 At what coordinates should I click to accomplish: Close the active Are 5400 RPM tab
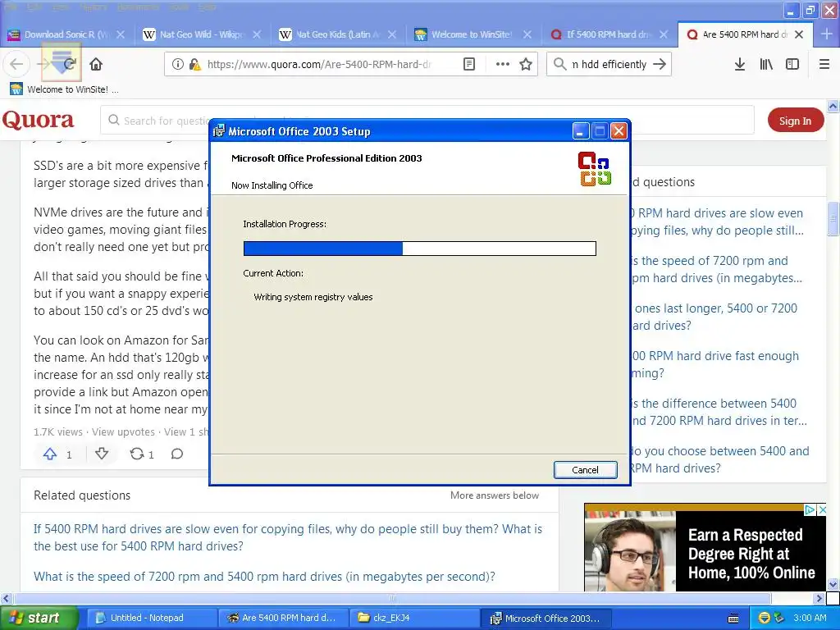pos(799,34)
